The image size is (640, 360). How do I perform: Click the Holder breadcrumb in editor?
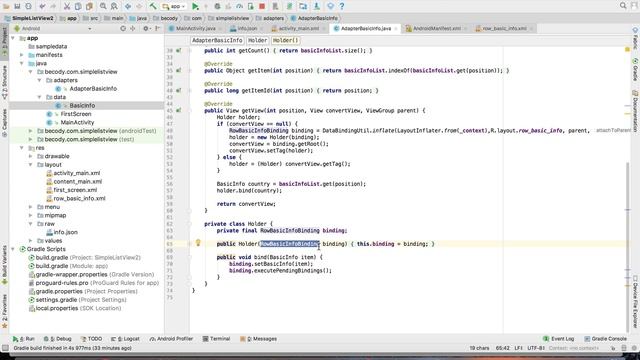tap(257, 40)
